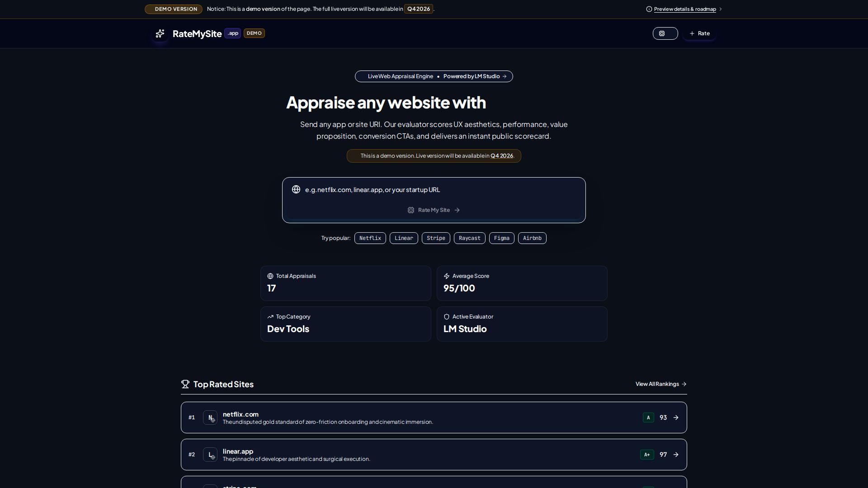Click the trophy icon beside Top Rated Sites
Image resolution: width=868 pixels, height=488 pixels.
click(185, 384)
